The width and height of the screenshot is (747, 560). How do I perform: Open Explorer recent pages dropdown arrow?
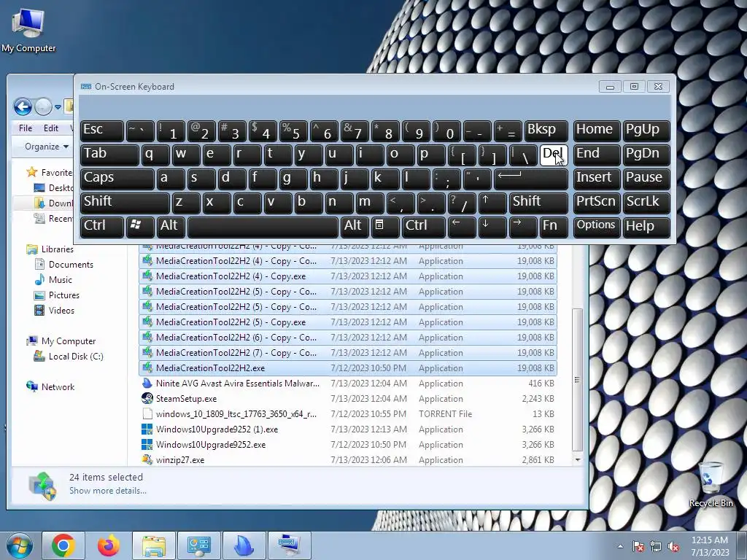pyautogui.click(x=58, y=107)
